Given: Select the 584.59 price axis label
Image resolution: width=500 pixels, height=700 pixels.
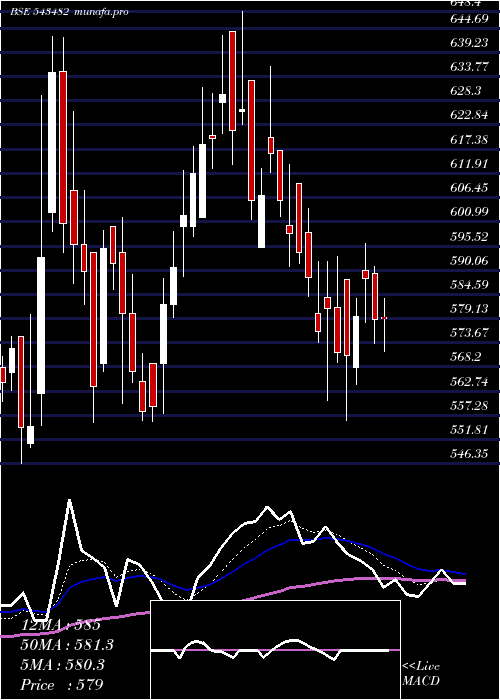Looking at the screenshot, I should point(469,284).
